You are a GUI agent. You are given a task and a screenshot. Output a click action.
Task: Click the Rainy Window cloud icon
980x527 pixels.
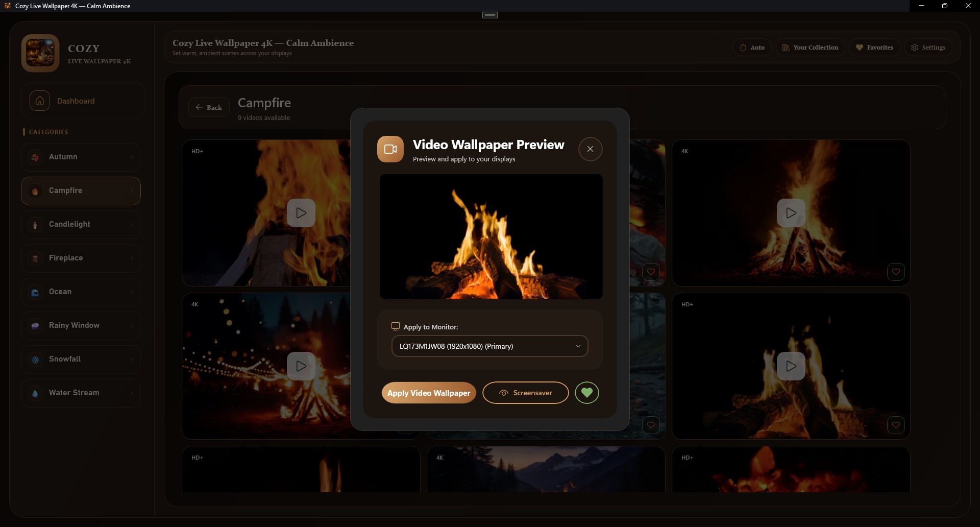tap(35, 326)
